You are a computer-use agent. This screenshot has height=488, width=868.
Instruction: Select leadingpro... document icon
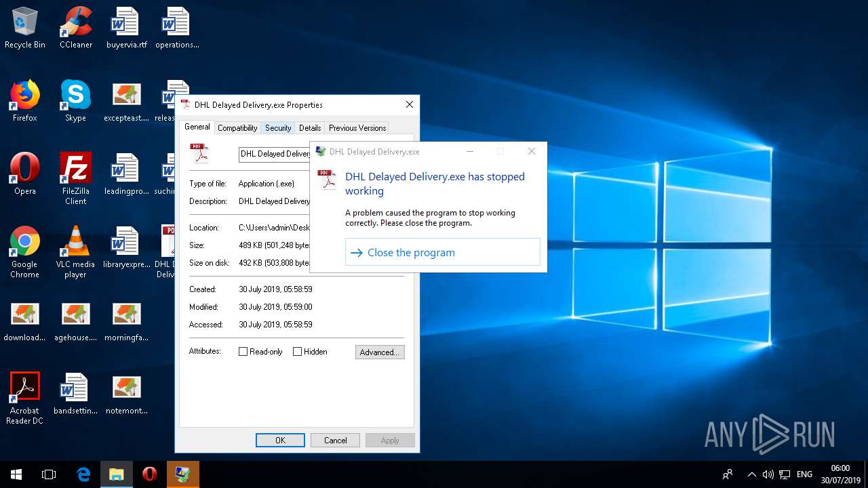click(x=126, y=174)
